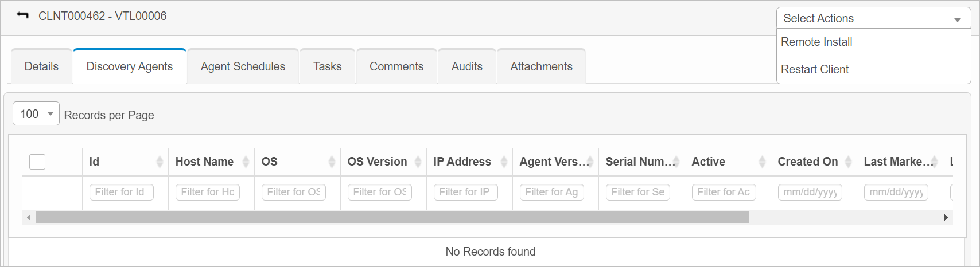Open the Records per Page dropdown
The width and height of the screenshot is (980, 267).
click(x=36, y=114)
